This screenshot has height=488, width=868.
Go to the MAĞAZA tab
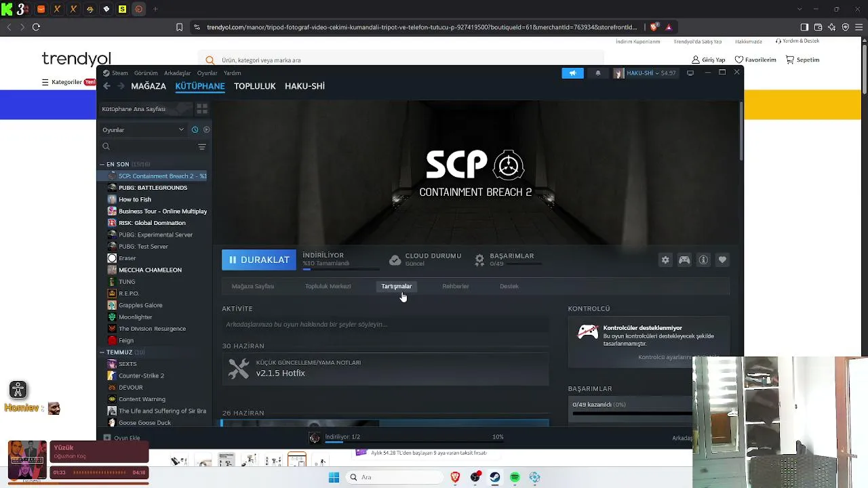tap(149, 86)
